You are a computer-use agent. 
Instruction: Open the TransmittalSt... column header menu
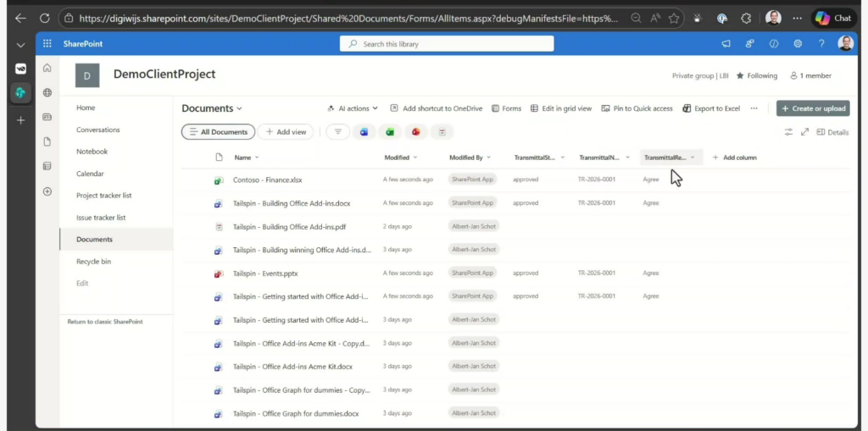(539, 157)
